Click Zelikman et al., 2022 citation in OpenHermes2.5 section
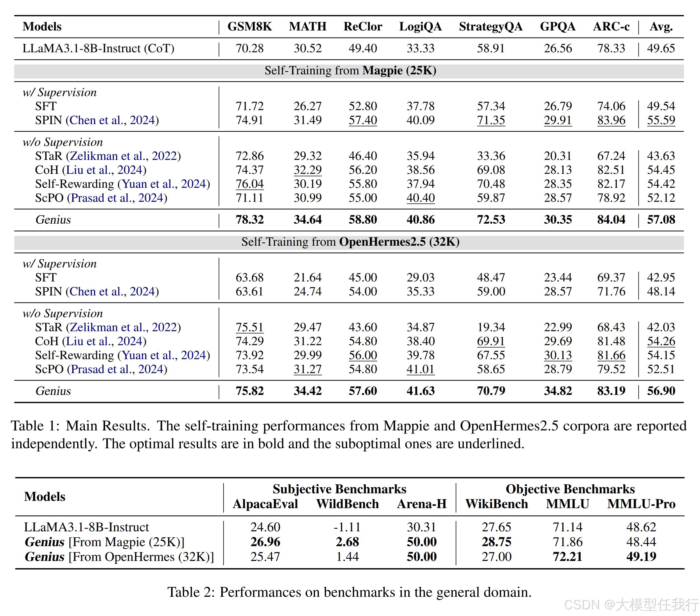The image size is (700, 616). (123, 328)
